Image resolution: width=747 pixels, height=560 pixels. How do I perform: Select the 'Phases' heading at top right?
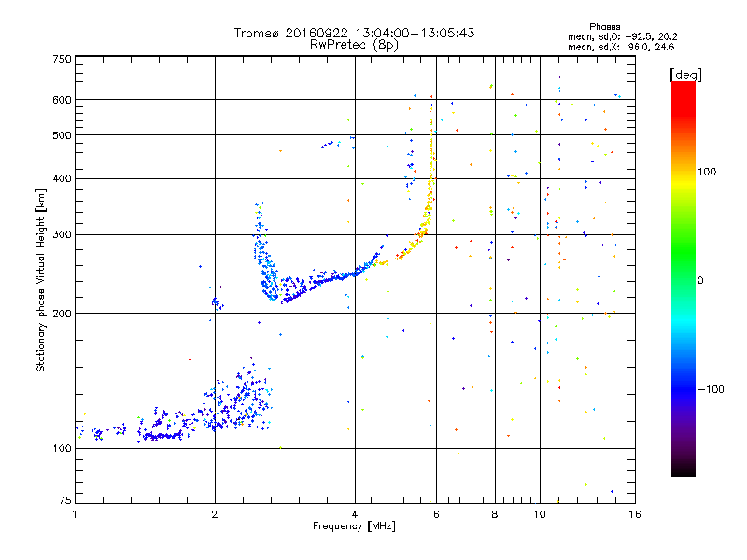pyautogui.click(x=604, y=27)
